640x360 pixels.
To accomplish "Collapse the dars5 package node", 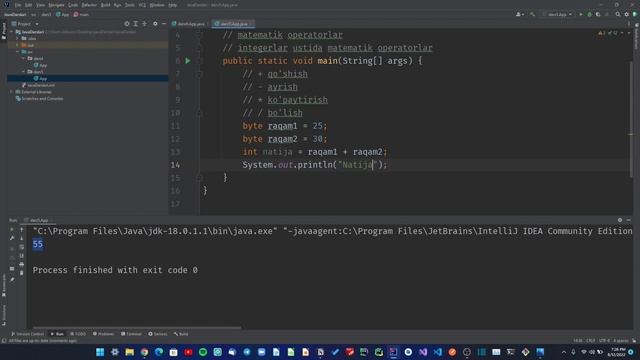I will (23, 72).
